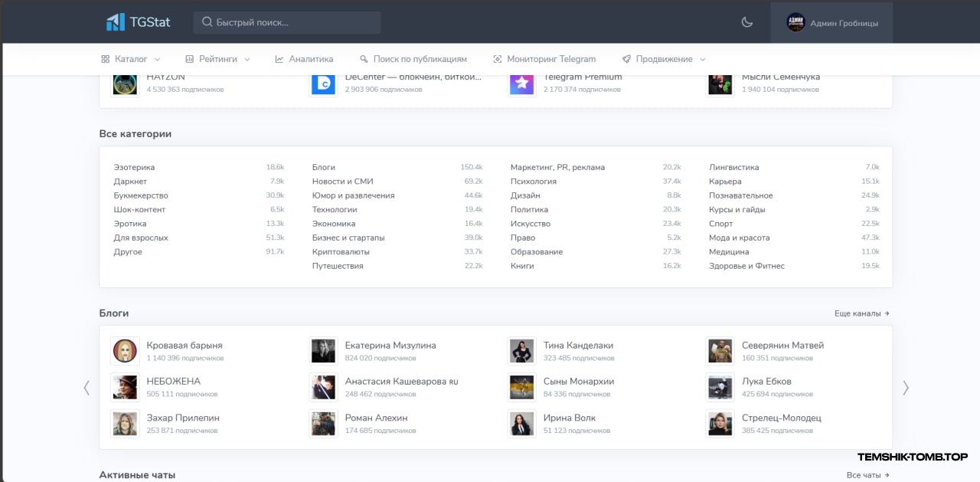The image size is (980, 482).
Task: Open the Искусство category
Action: point(531,224)
